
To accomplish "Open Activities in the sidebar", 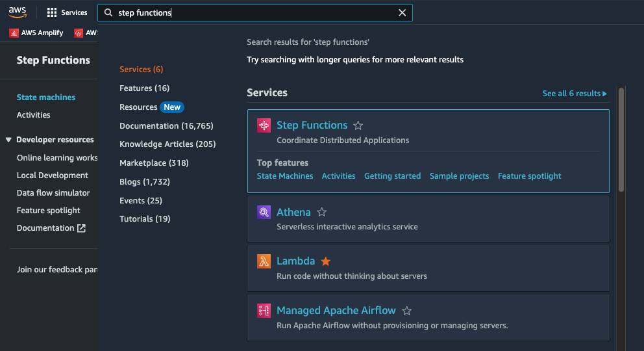I will 33,115.
